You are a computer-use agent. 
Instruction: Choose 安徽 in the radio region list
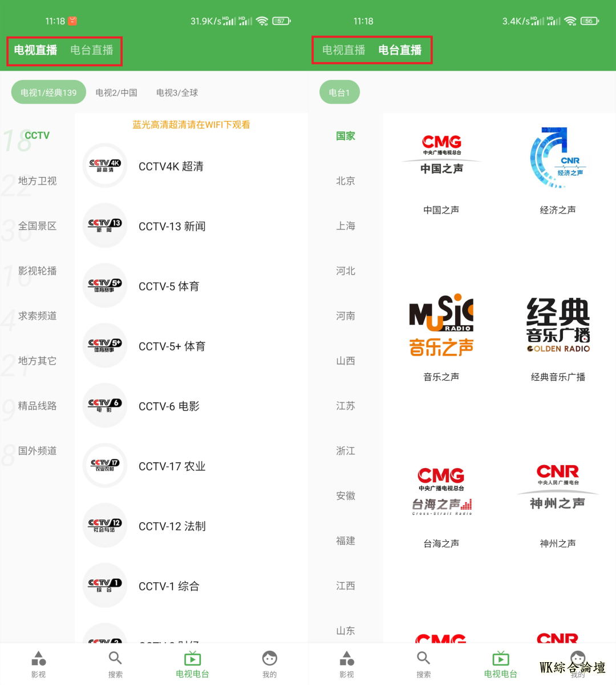click(x=346, y=496)
